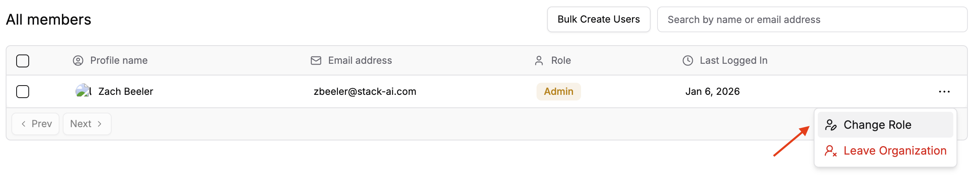Toggle the select-all checkbox in header

pos(23,61)
